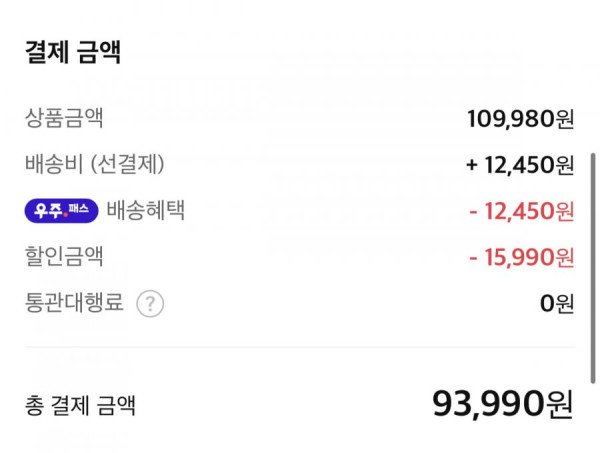Click the 배송비 (선결제) label
This screenshot has width=600, height=453.
pos(95,164)
